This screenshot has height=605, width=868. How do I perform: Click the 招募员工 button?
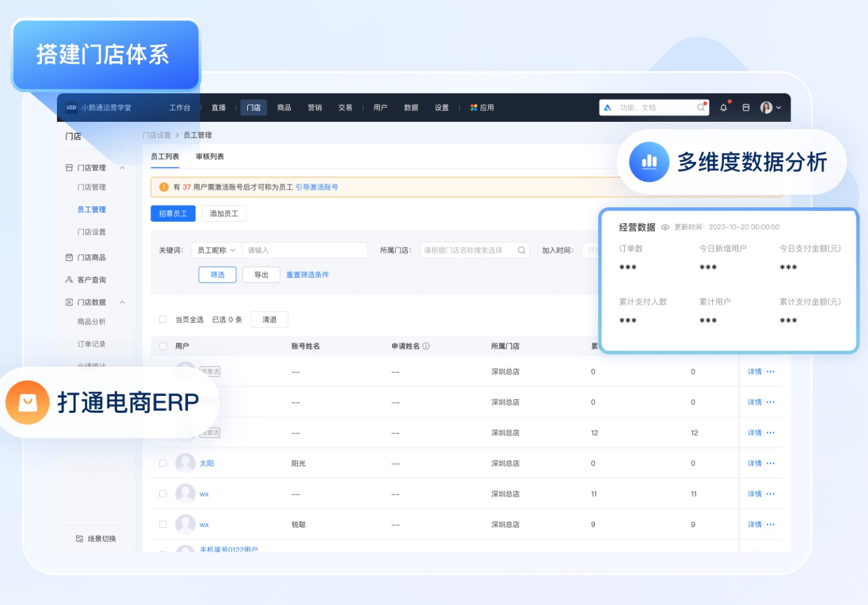click(173, 214)
